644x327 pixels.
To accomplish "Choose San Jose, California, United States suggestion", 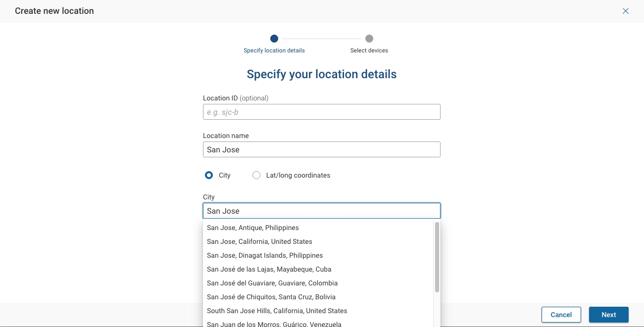I will tap(259, 241).
